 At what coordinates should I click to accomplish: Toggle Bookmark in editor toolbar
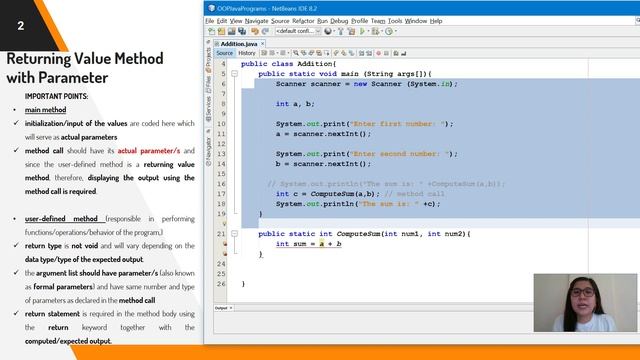tap(351, 53)
